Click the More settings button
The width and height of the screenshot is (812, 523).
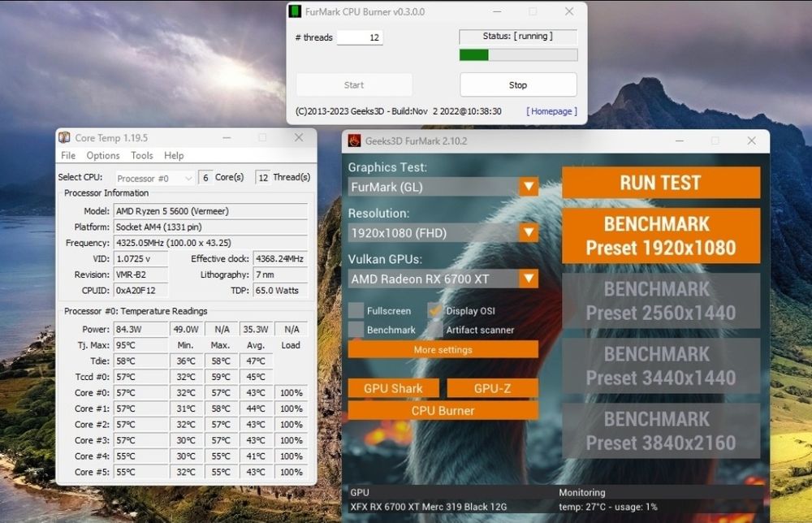coord(443,349)
